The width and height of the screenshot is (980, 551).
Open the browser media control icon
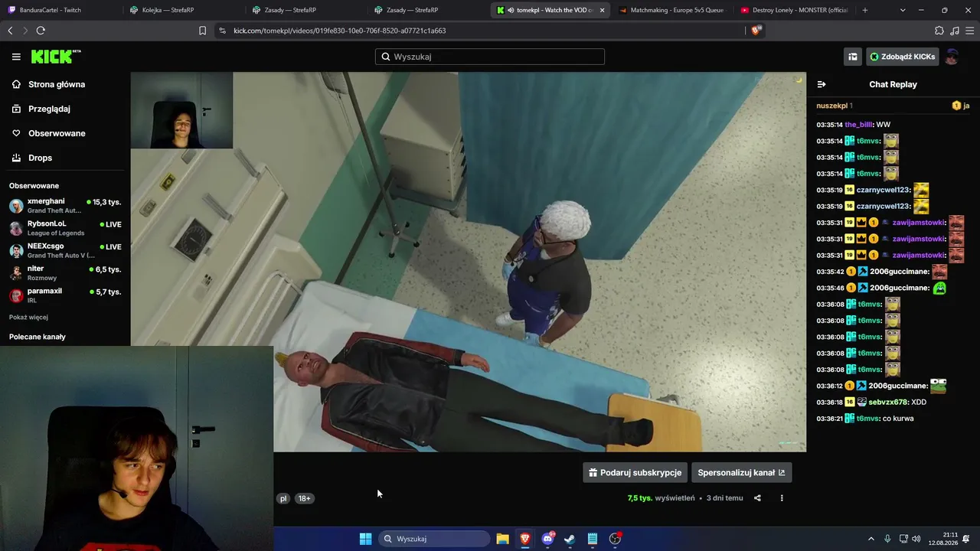click(x=954, y=31)
